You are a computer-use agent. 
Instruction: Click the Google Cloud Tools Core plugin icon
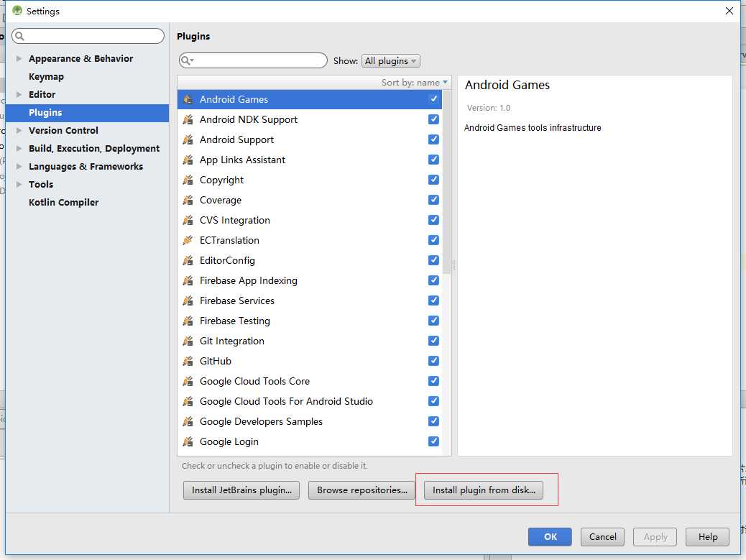click(x=188, y=381)
